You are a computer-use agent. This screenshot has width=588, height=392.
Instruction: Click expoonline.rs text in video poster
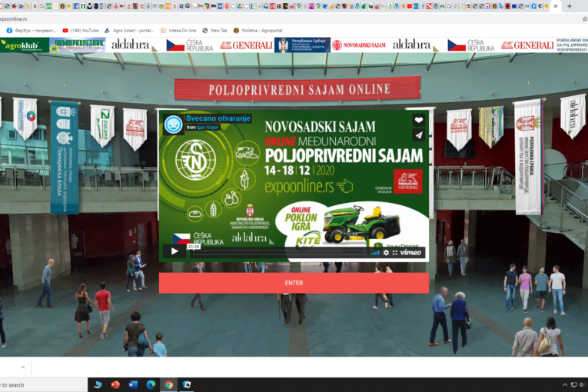(x=299, y=187)
